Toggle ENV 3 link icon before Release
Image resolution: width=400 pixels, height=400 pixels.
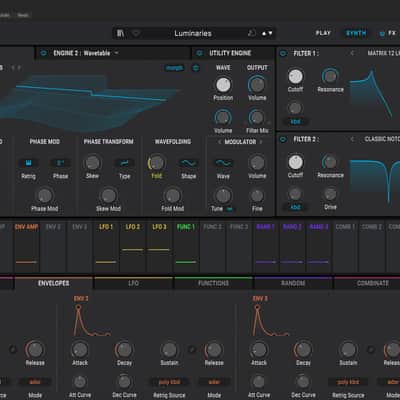coord(370,349)
